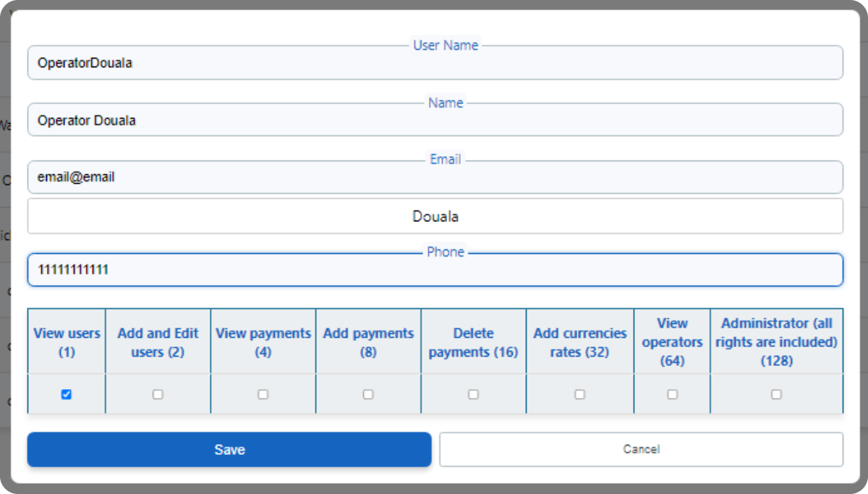Enable the Administrator (128) checkbox
This screenshot has width=868, height=494.
tap(776, 394)
